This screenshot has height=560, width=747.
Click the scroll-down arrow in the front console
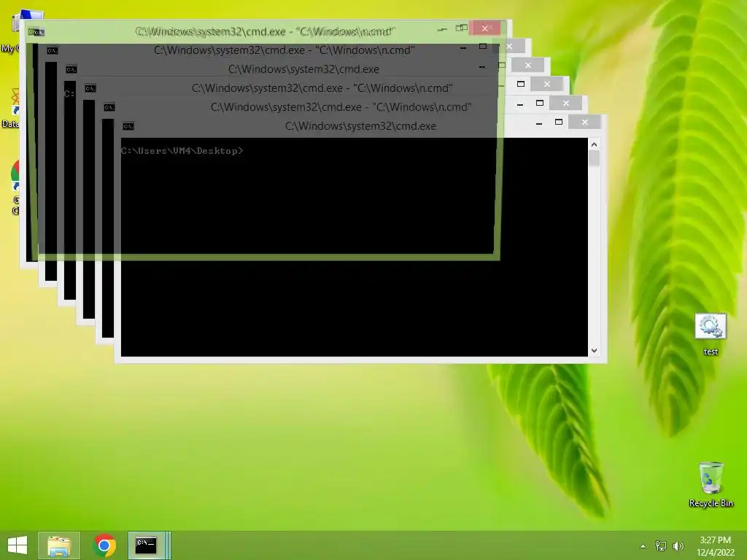tap(594, 351)
